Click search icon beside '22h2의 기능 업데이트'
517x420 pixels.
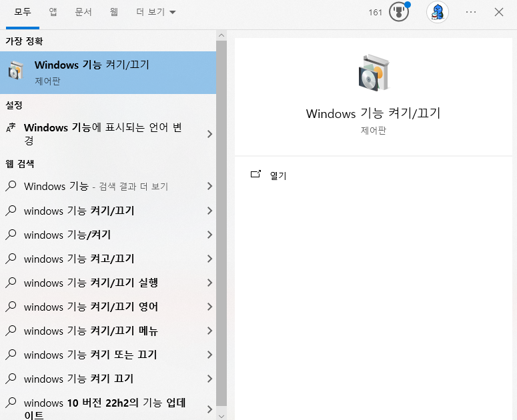tap(11, 403)
